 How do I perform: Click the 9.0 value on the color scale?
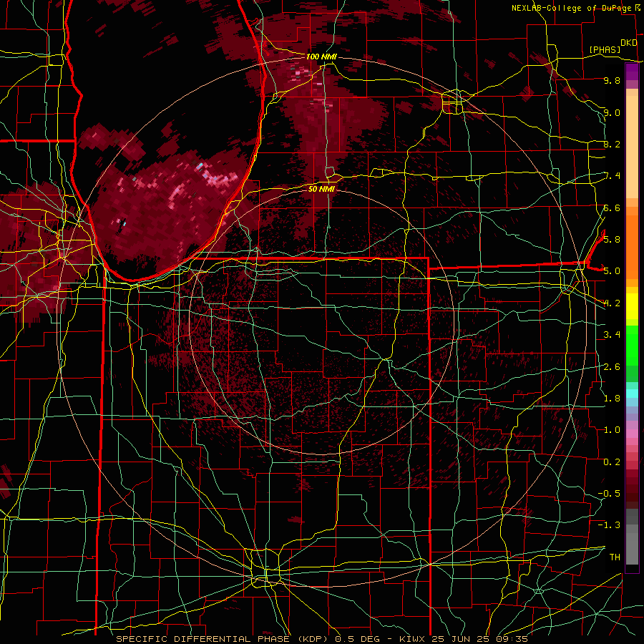pyautogui.click(x=612, y=112)
